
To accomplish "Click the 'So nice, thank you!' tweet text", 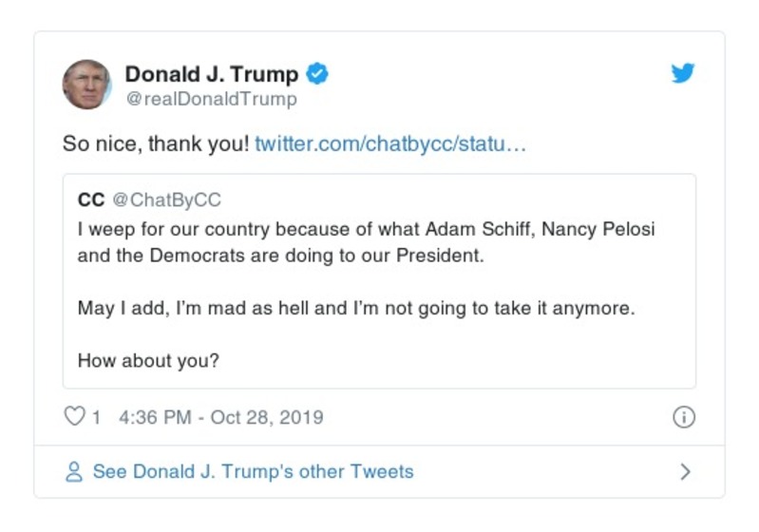I will point(156,145).
